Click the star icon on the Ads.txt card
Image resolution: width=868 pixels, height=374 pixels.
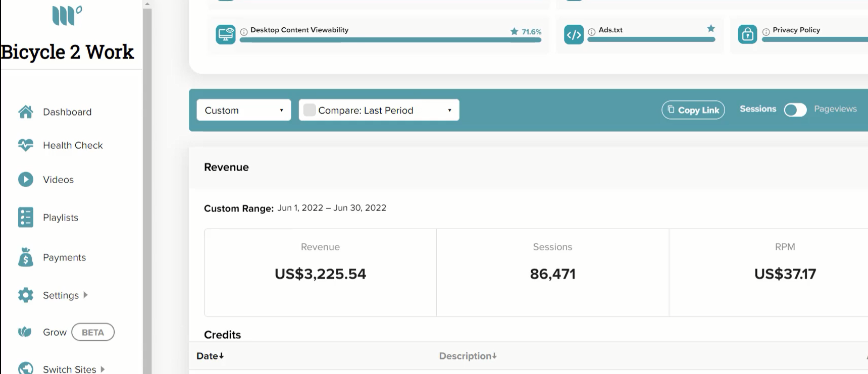click(x=711, y=28)
